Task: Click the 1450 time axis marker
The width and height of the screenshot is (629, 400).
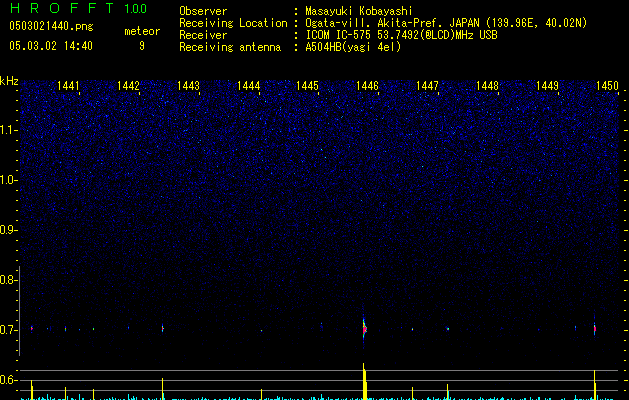Action: pos(607,86)
